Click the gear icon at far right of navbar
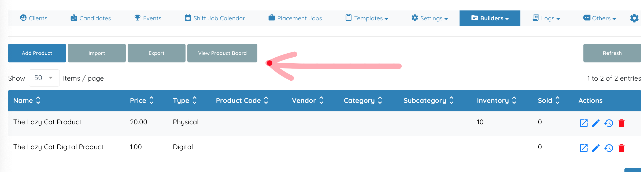Image resolution: width=644 pixels, height=172 pixels. point(634,18)
